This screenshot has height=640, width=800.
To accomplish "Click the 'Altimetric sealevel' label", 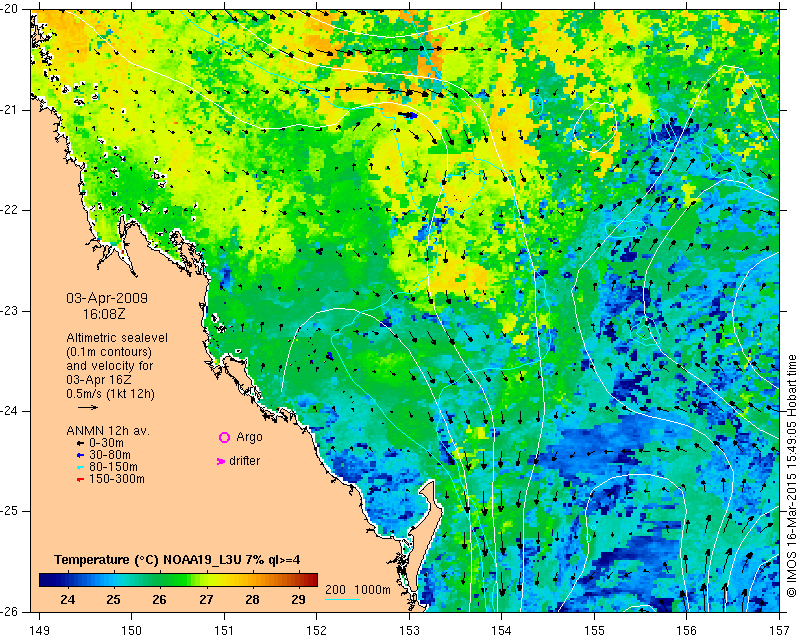I will click(117, 338).
